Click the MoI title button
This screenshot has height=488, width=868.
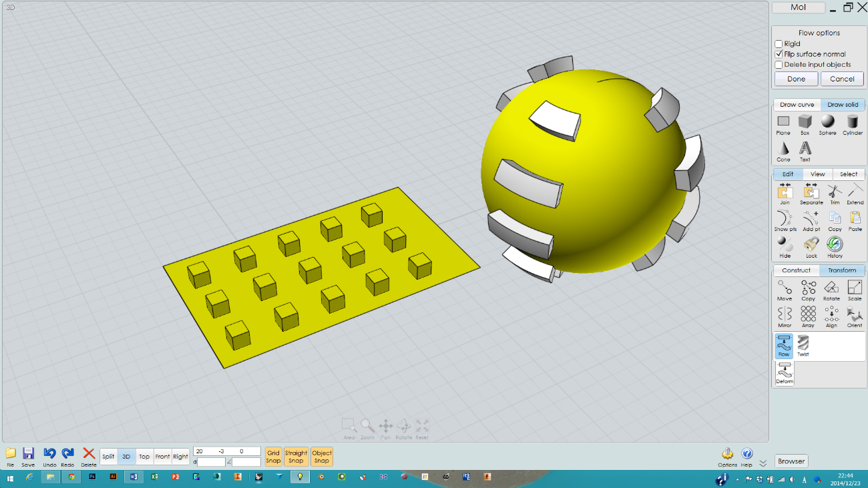coord(799,7)
